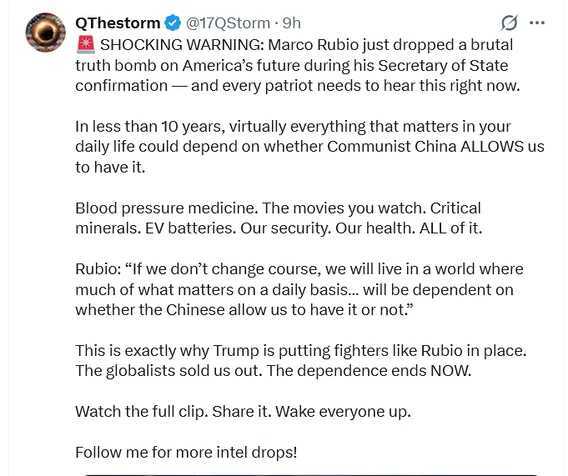
Task: Open the post via 9h timestamp
Action: (292, 23)
